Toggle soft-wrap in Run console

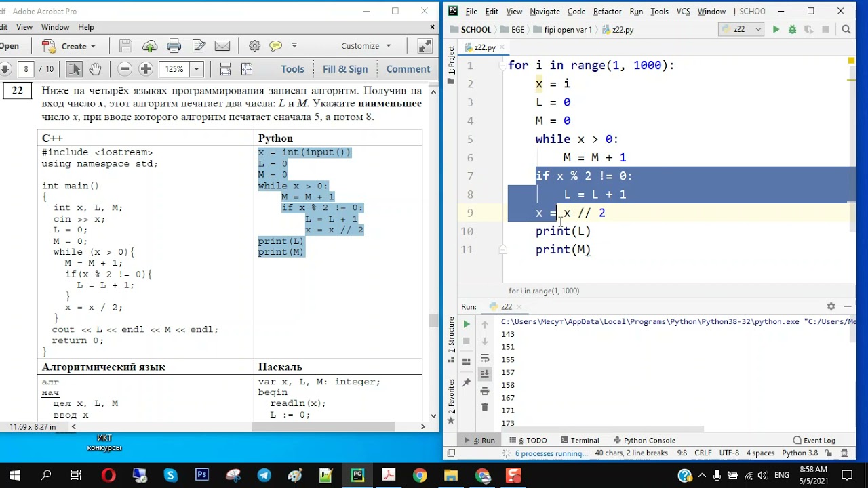pos(485,358)
